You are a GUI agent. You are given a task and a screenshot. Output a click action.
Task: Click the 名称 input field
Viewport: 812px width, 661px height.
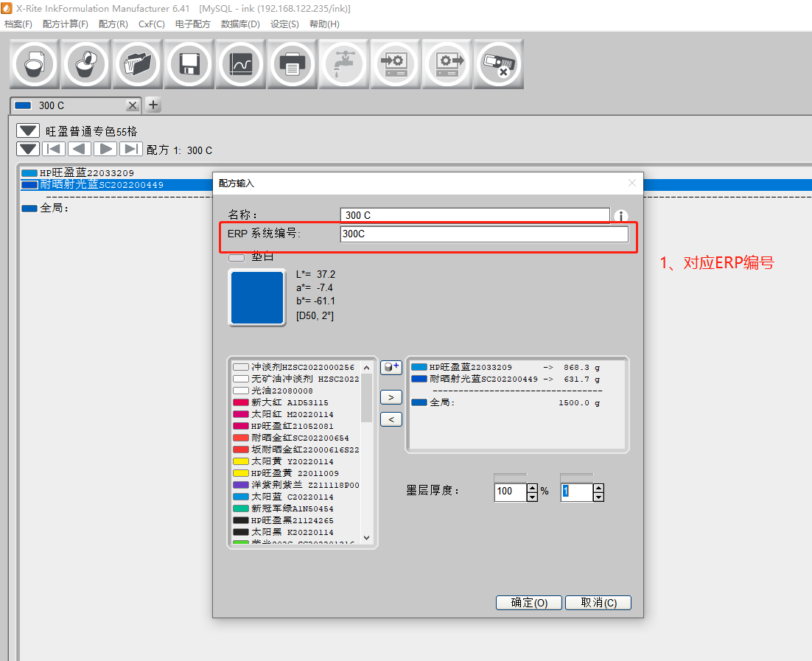(x=475, y=215)
